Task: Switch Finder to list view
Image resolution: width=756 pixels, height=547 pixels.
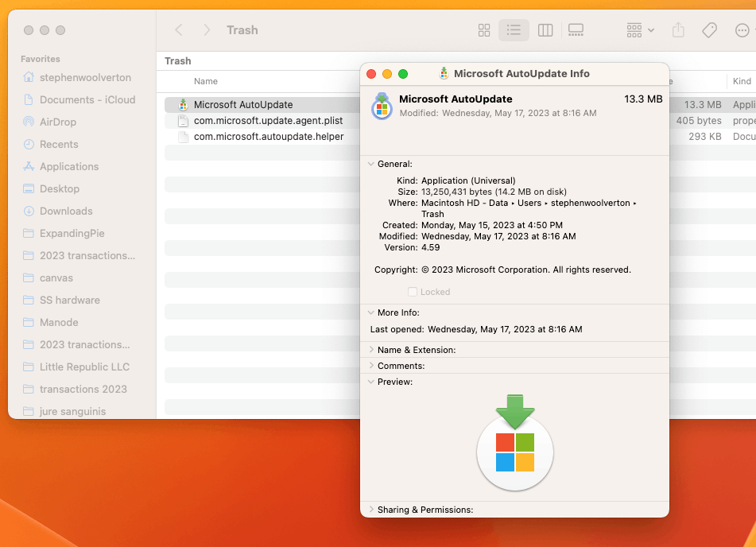Action: click(514, 30)
